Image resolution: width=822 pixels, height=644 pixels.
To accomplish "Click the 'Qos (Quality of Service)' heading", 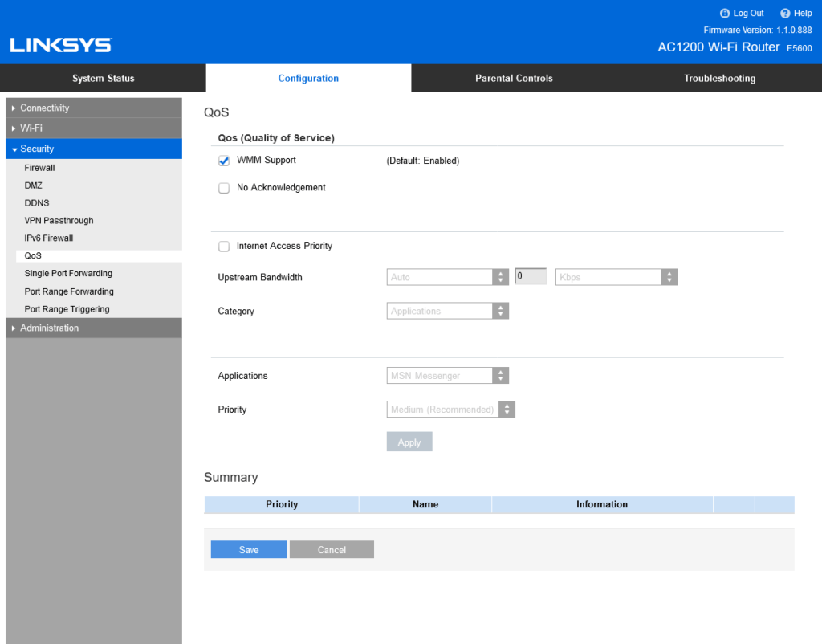I will click(x=276, y=138).
